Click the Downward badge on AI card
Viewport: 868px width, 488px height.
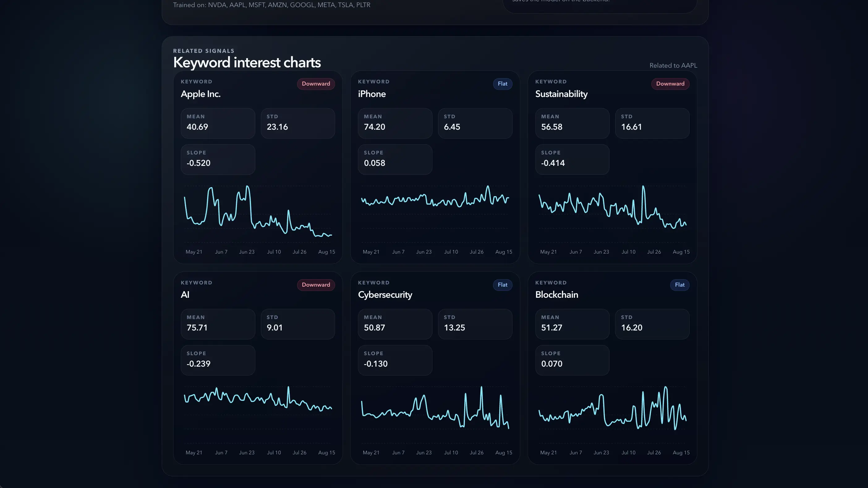(x=316, y=285)
